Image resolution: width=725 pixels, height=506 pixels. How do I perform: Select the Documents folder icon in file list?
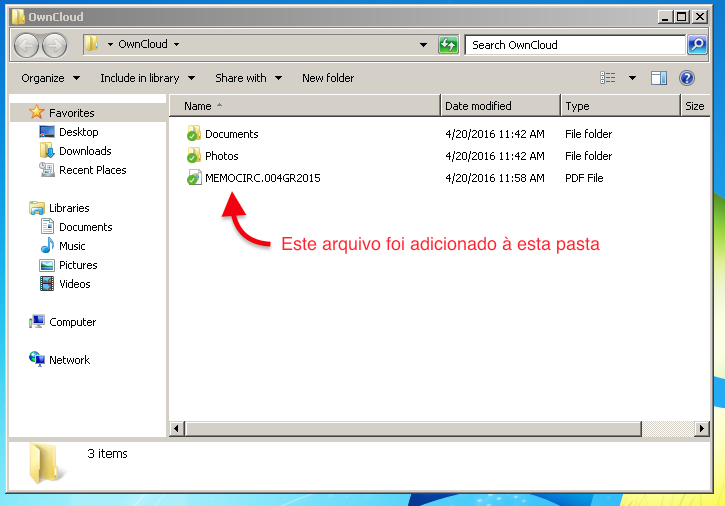194,134
